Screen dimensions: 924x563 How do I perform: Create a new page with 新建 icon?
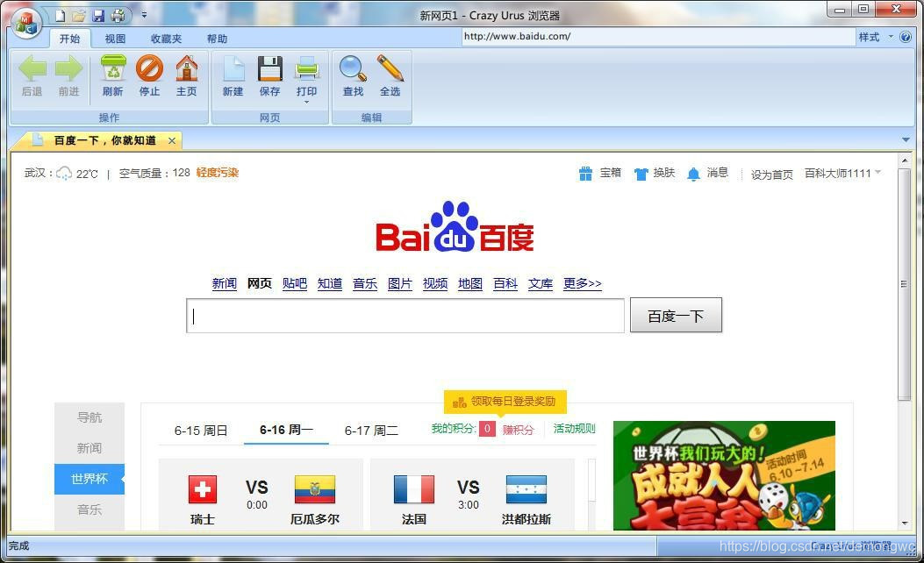233,69
